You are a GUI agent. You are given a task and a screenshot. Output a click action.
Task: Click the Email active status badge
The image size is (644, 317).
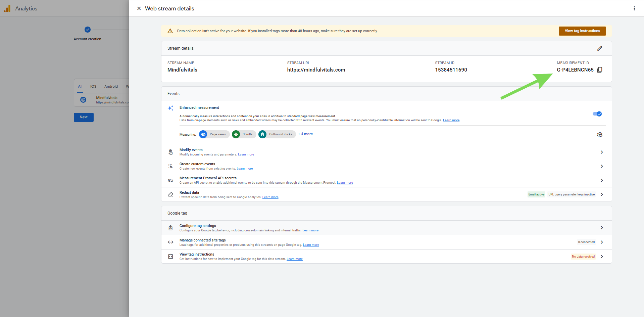536,194
